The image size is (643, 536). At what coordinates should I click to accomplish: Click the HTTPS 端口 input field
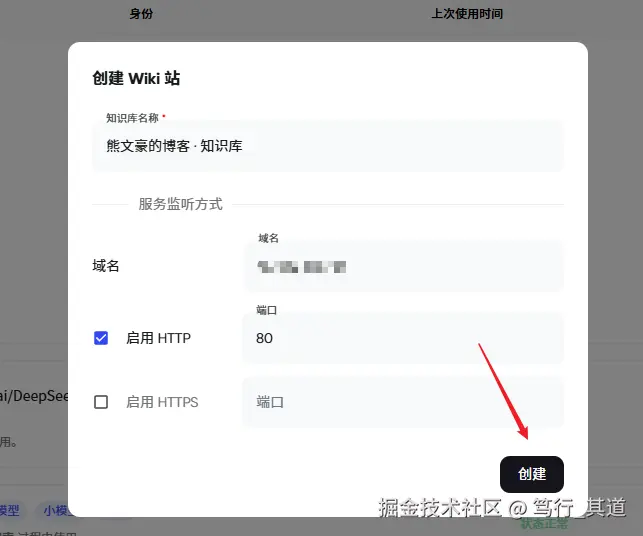coord(404,402)
